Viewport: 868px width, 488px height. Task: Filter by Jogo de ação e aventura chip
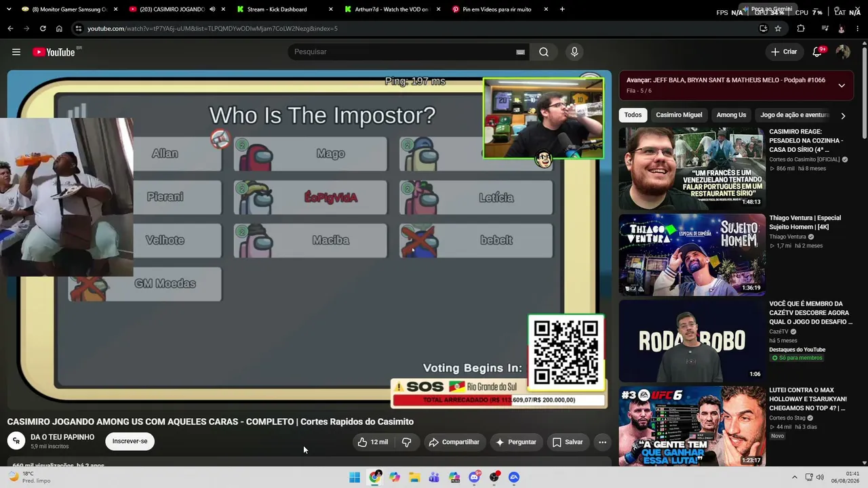pyautogui.click(x=795, y=115)
